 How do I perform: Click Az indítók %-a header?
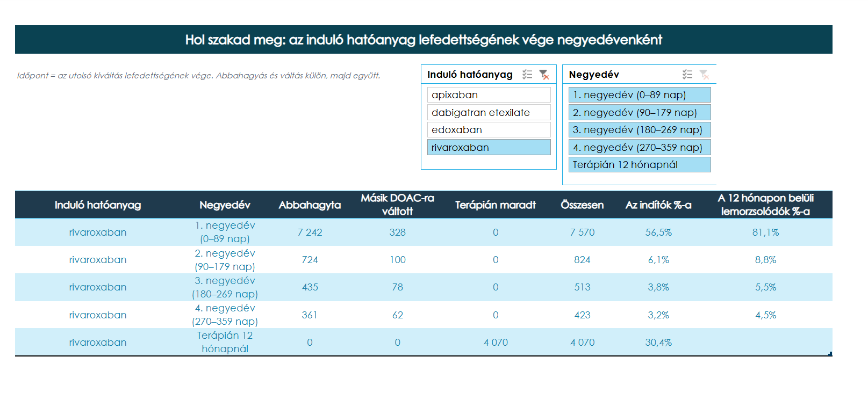point(658,205)
